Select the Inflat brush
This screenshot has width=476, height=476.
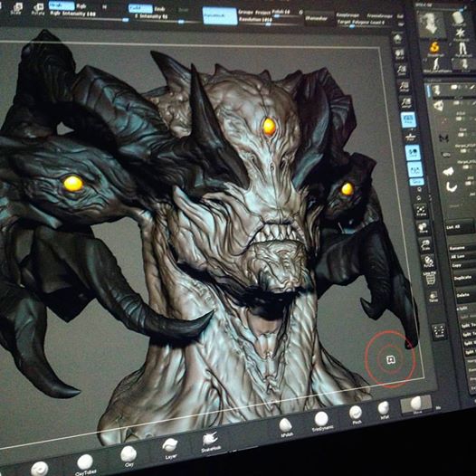pyautogui.click(x=384, y=410)
